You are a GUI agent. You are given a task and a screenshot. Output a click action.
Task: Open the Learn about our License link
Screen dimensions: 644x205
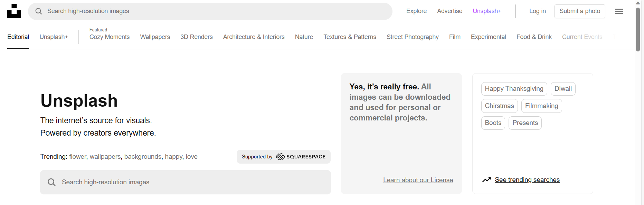[x=418, y=180]
